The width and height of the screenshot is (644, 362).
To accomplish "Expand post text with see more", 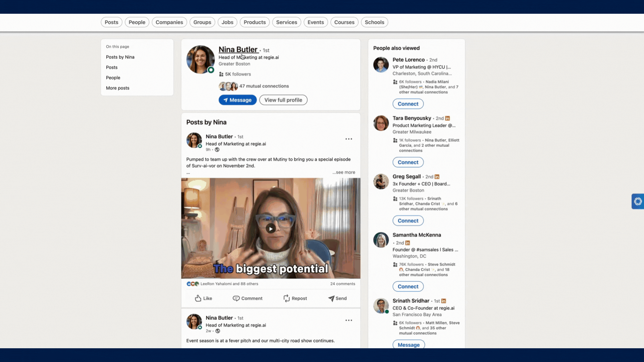I will pos(344,172).
